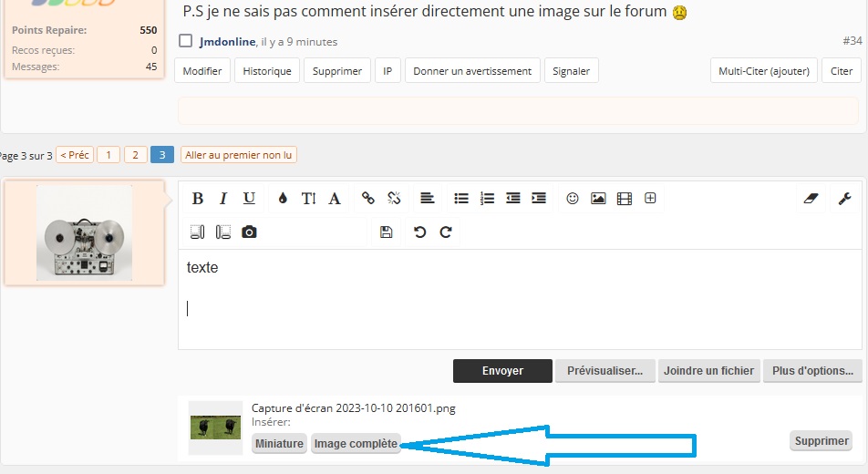Click the remove formatting eraser icon
The image size is (868, 474).
[811, 198]
